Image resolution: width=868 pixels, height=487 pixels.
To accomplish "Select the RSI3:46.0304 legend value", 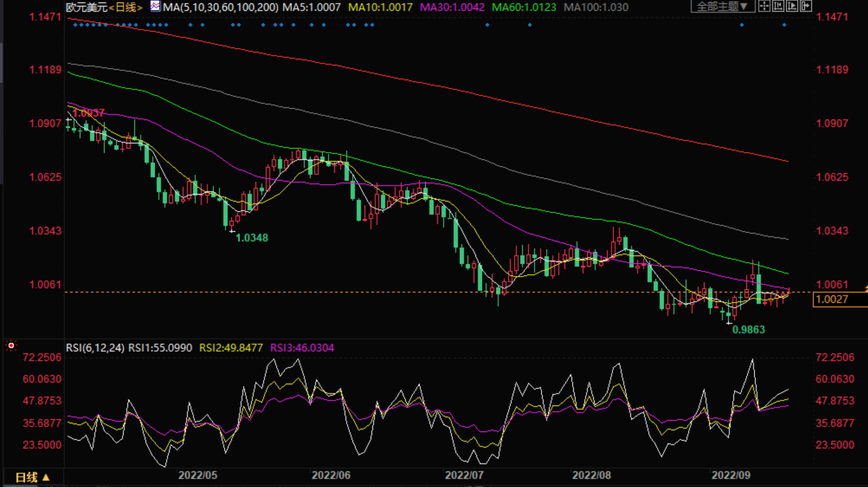I will pos(302,348).
